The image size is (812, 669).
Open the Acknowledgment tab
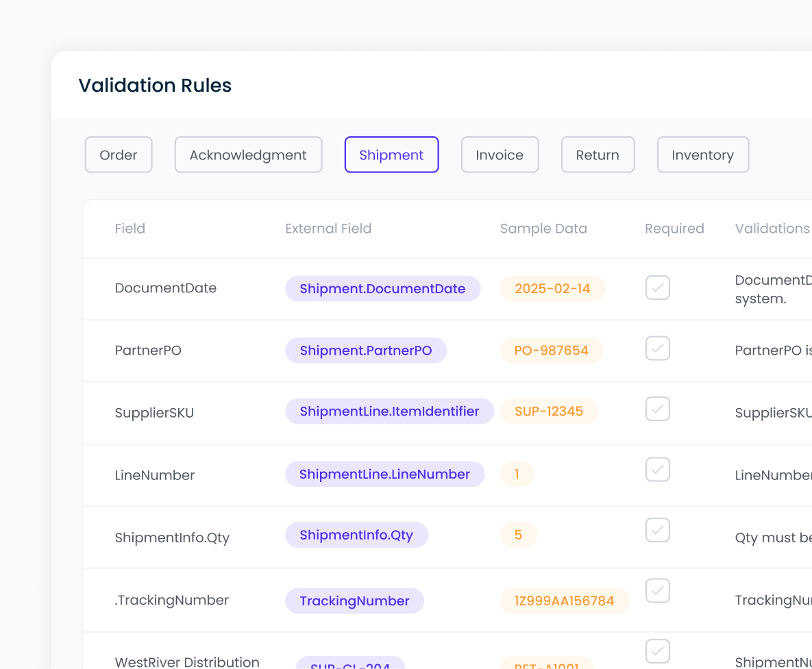tap(248, 155)
